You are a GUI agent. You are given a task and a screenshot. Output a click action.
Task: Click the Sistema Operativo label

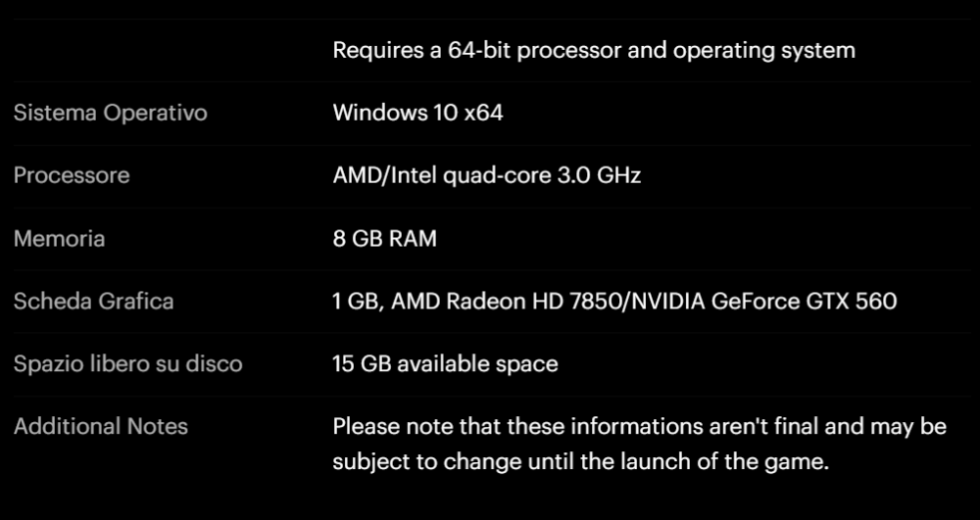[110, 113]
